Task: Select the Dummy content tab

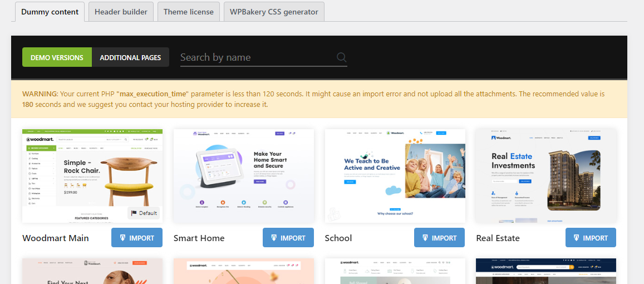Action: coord(50,12)
